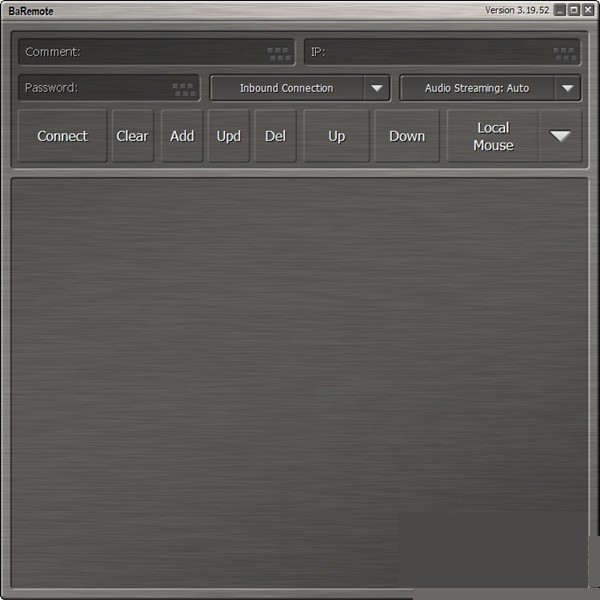Expand the Inbound Connection dropdown
Screen dimensions: 600x600
pos(376,88)
